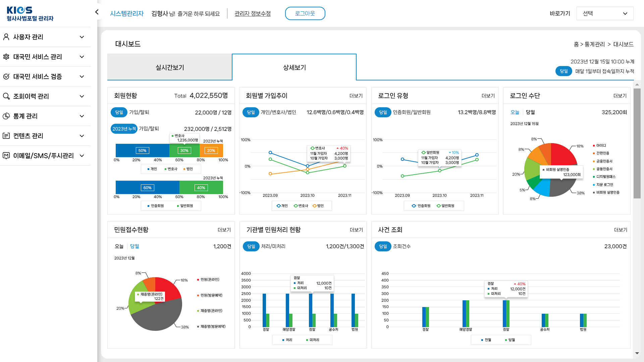Open the 관리자 정보수정 link
This screenshot has height=362, width=644.
click(253, 13)
